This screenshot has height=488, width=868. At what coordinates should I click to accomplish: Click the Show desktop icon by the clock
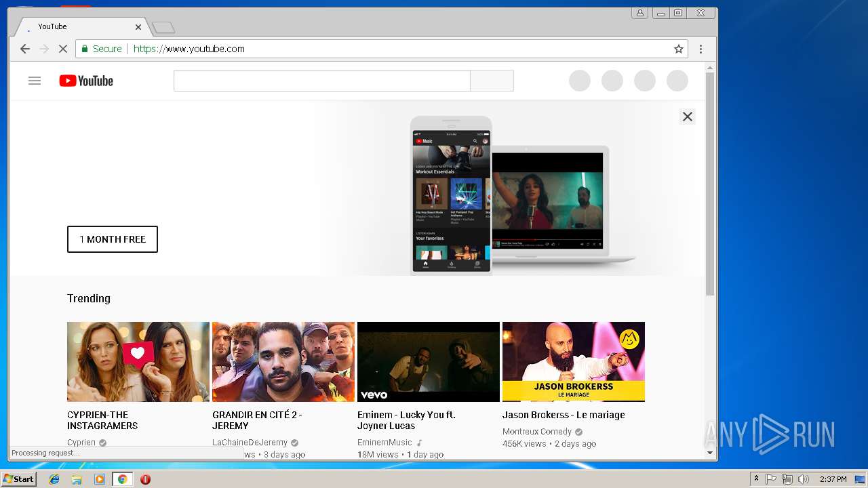(861, 479)
